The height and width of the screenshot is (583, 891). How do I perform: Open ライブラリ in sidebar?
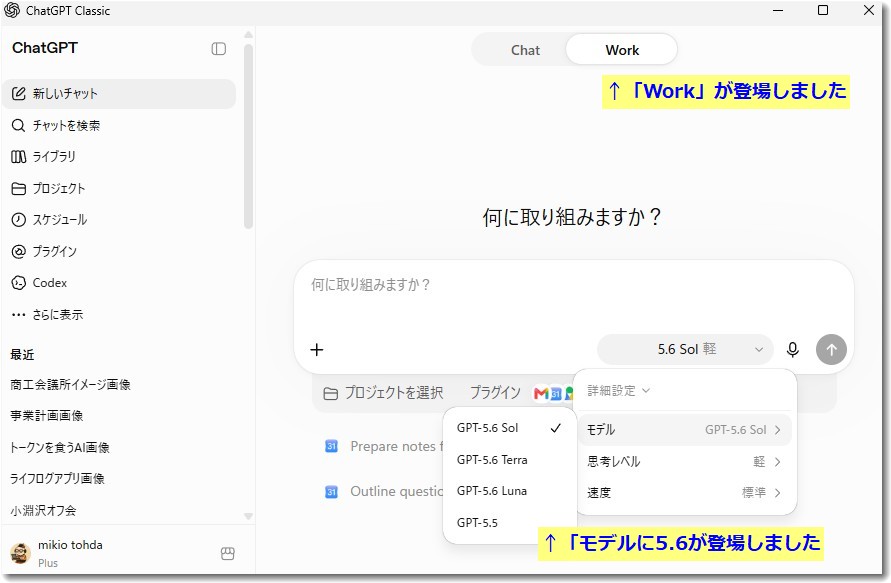pos(119,157)
